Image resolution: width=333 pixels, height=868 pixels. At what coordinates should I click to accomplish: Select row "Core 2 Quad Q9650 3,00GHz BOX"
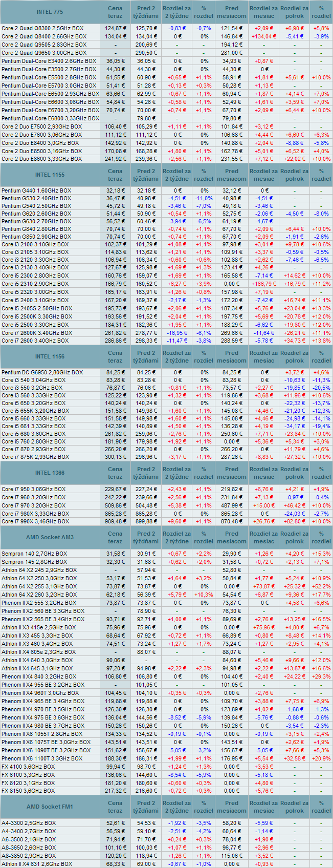coord(166,53)
